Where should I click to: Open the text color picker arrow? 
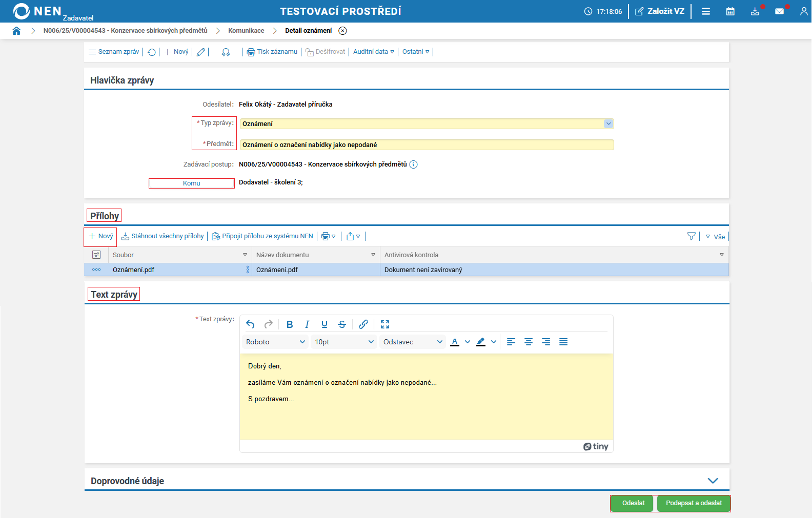tap(468, 342)
